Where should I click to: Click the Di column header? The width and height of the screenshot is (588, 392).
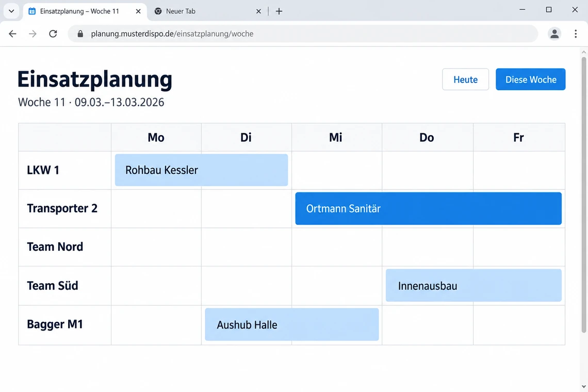(x=246, y=137)
